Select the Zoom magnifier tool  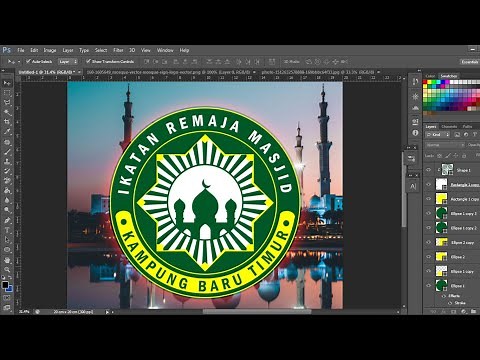7,269
